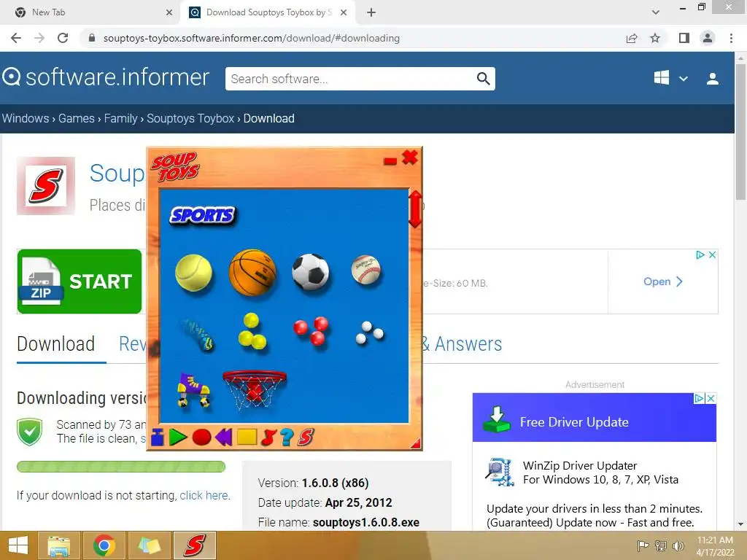Image resolution: width=747 pixels, height=560 pixels.
Task: Click the purple rewind arrows in Toybox
Action: coord(223,437)
